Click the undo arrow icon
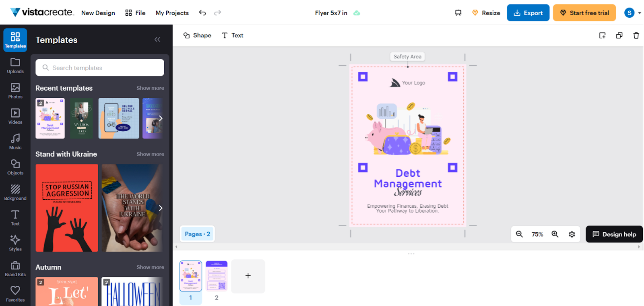The image size is (644, 306). (x=202, y=13)
